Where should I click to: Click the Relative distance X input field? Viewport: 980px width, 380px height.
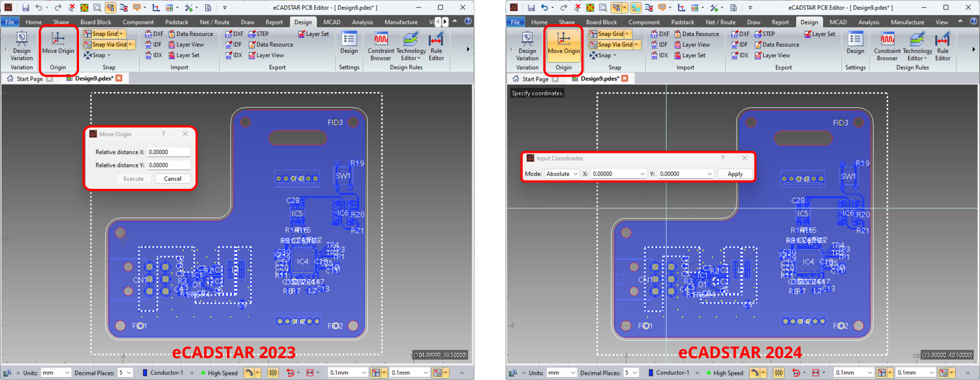point(168,152)
